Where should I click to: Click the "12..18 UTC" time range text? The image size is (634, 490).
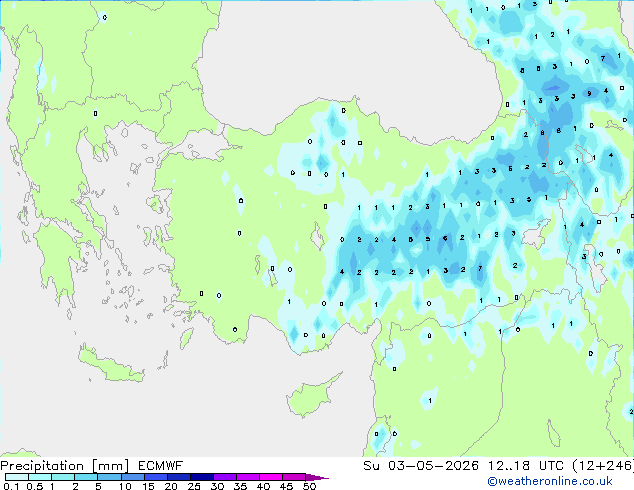(x=526, y=466)
